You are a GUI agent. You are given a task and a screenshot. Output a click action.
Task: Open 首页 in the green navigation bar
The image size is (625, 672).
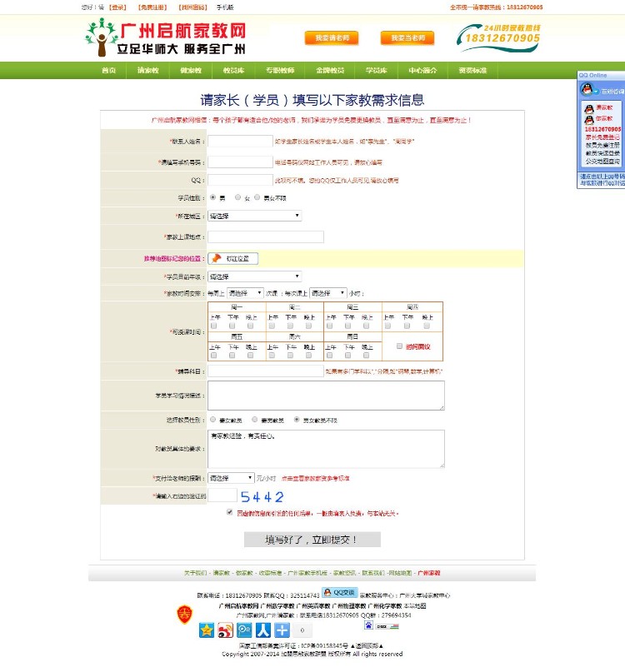108,70
